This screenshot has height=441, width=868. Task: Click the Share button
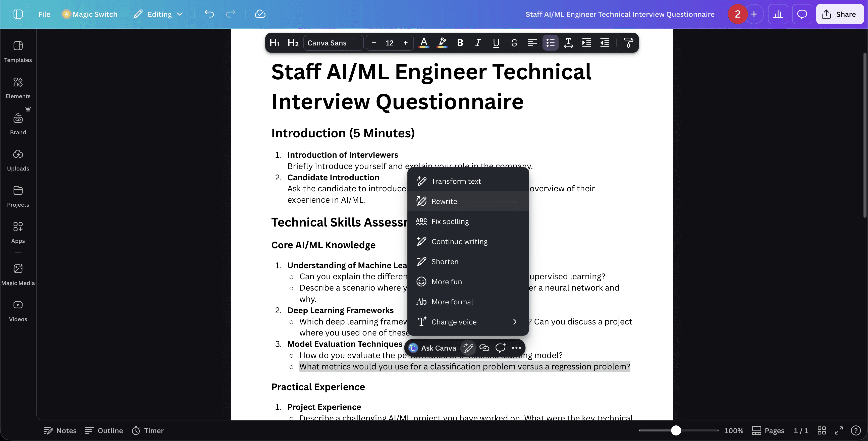839,14
